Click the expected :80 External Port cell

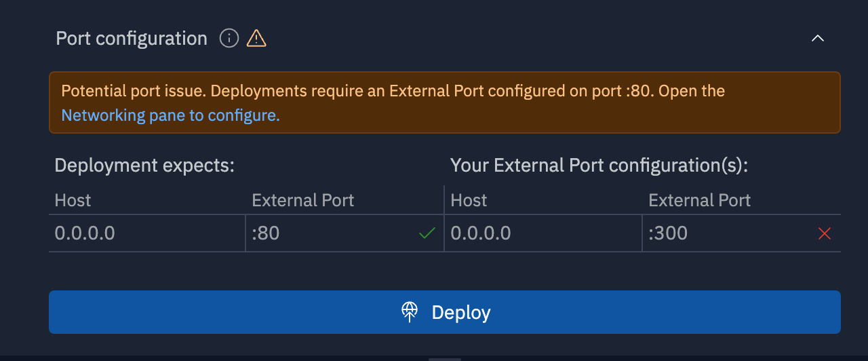266,233
